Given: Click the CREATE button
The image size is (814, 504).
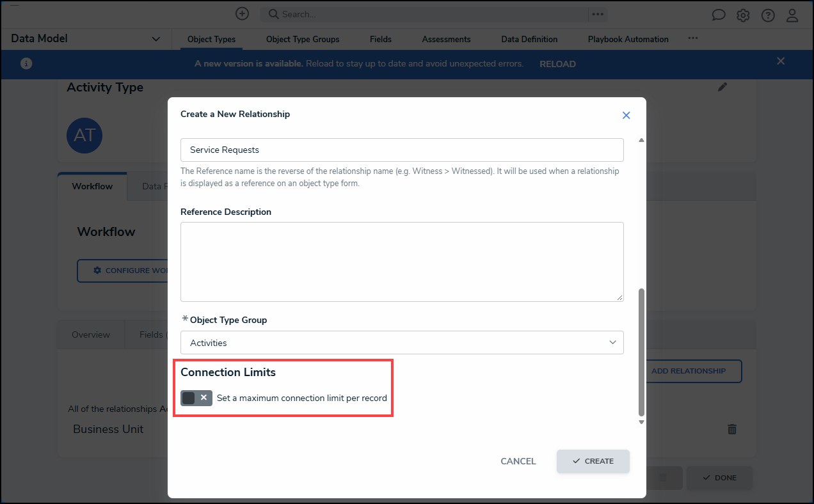Looking at the screenshot, I should tap(593, 461).
